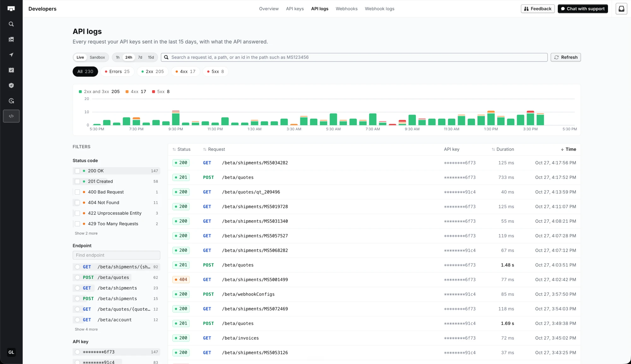Image resolution: width=631 pixels, height=364 pixels.
Task: Select the POST /beta/quotes endpoint radio
Action: pyautogui.click(x=77, y=278)
